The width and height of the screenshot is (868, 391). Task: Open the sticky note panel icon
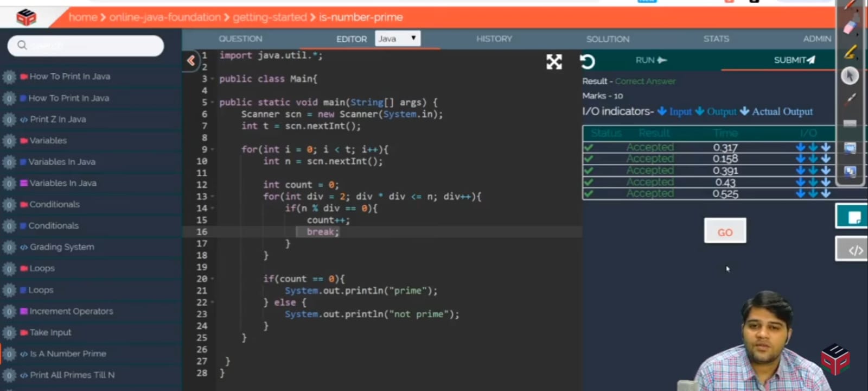853,217
